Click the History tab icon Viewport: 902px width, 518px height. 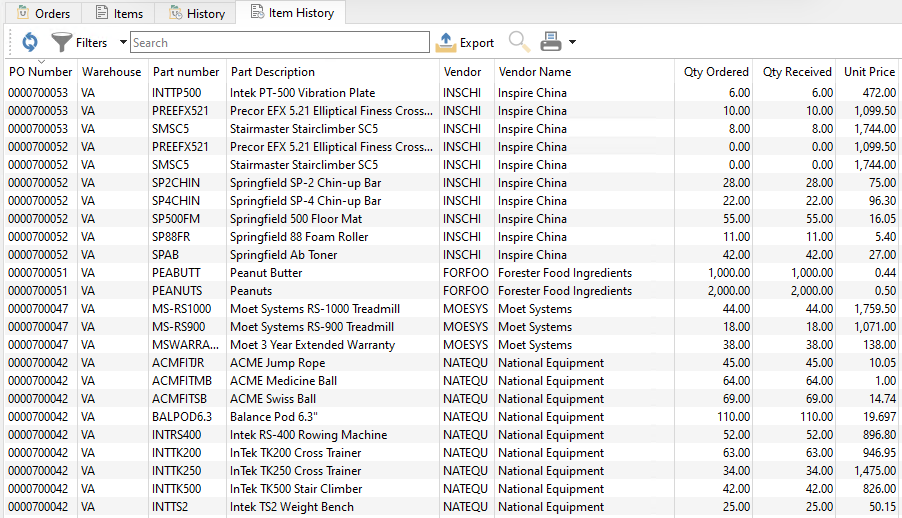[x=175, y=13]
